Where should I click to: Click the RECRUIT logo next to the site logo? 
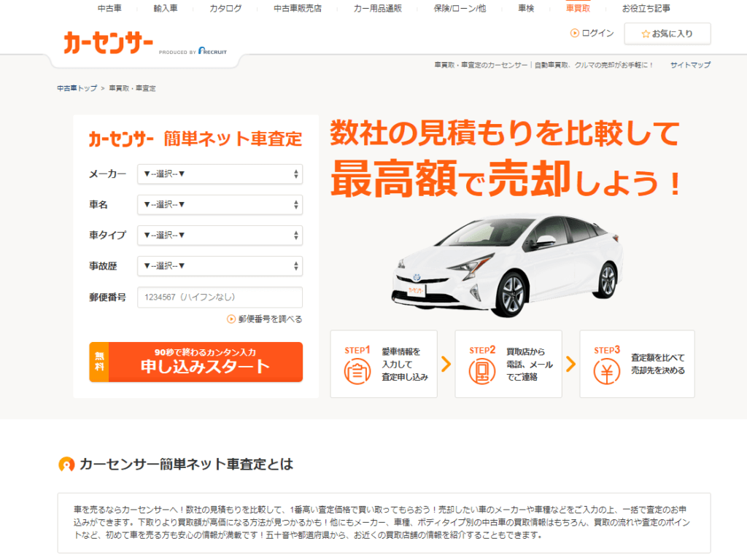click(x=212, y=50)
